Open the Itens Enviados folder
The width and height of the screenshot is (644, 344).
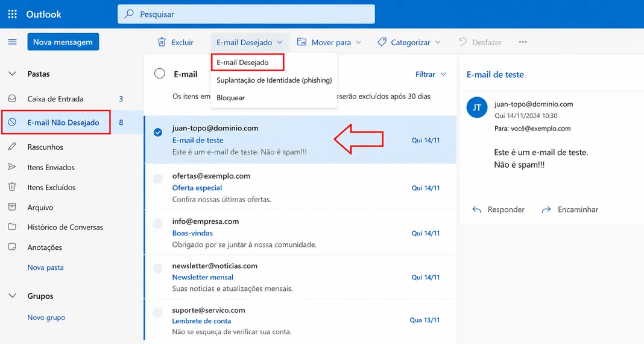51,167
